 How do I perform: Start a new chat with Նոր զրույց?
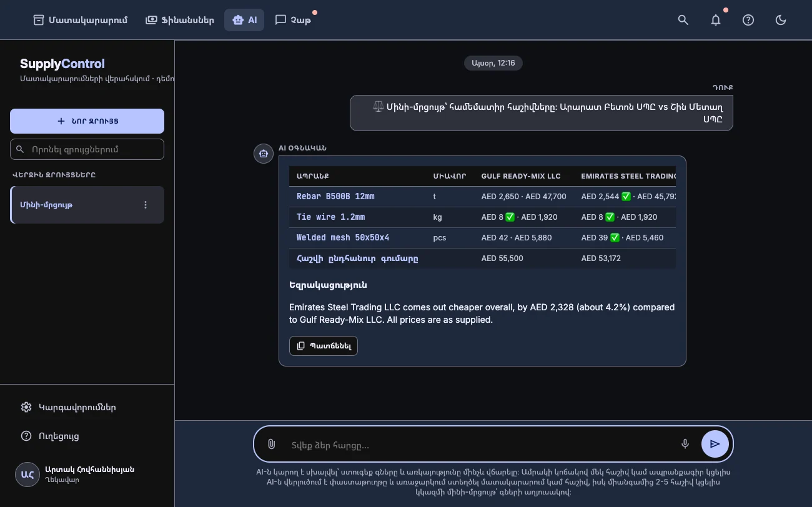(87, 121)
